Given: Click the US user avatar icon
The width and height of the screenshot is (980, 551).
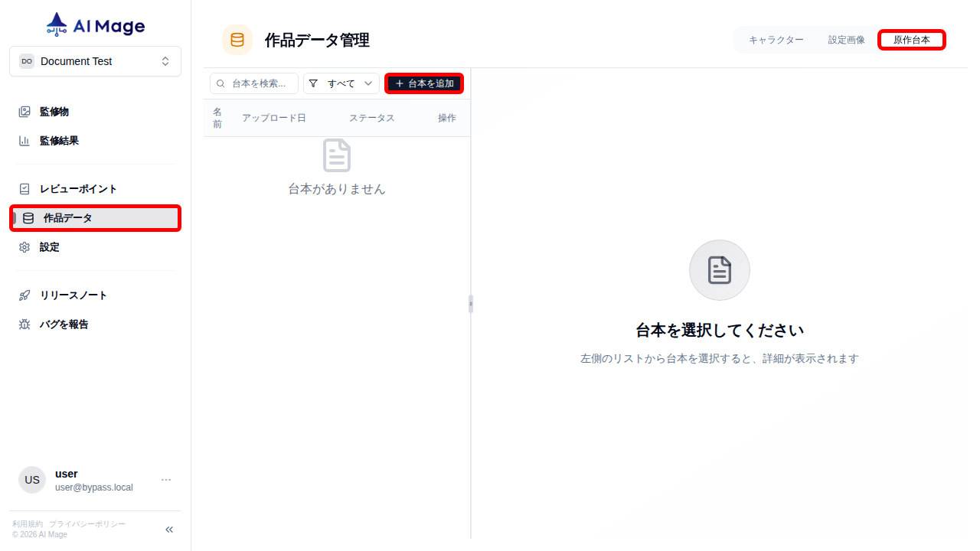Looking at the screenshot, I should (31, 480).
